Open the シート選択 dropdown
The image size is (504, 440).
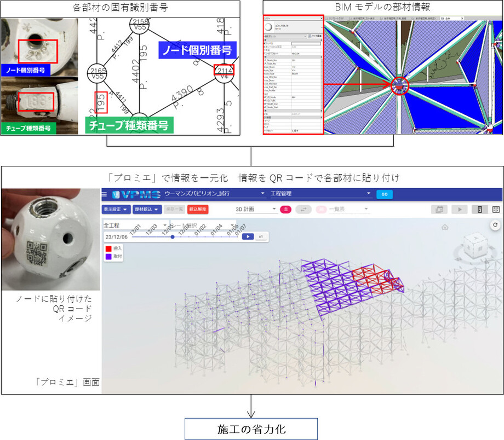[x=203, y=225]
